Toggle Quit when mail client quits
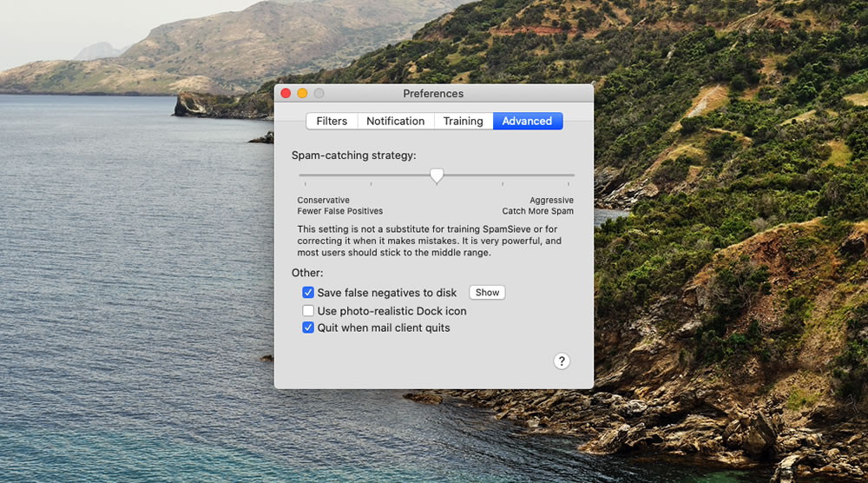This screenshot has width=868, height=483. (x=308, y=328)
